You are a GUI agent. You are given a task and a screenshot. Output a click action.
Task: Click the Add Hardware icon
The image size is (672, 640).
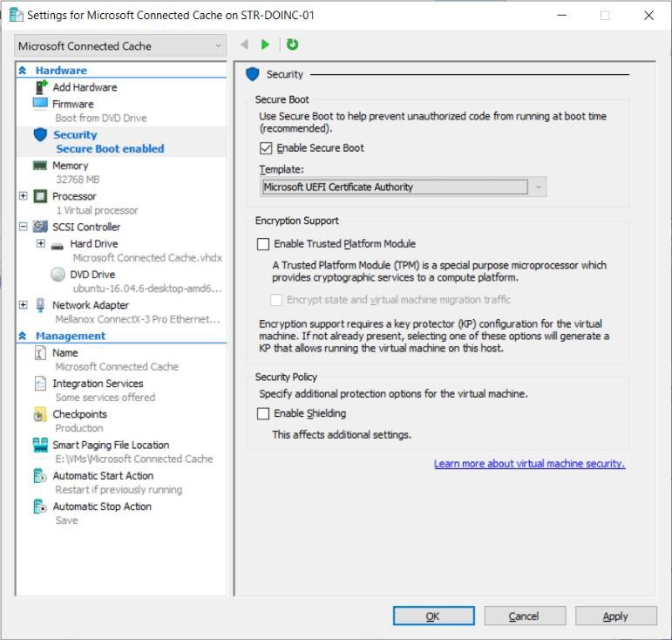[x=40, y=87]
